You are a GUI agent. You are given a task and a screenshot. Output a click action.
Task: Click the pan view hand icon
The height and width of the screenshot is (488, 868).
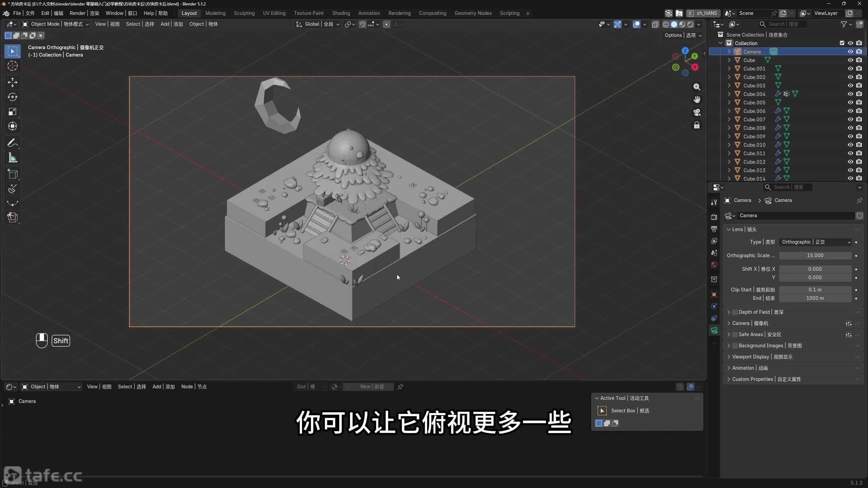coord(697,100)
